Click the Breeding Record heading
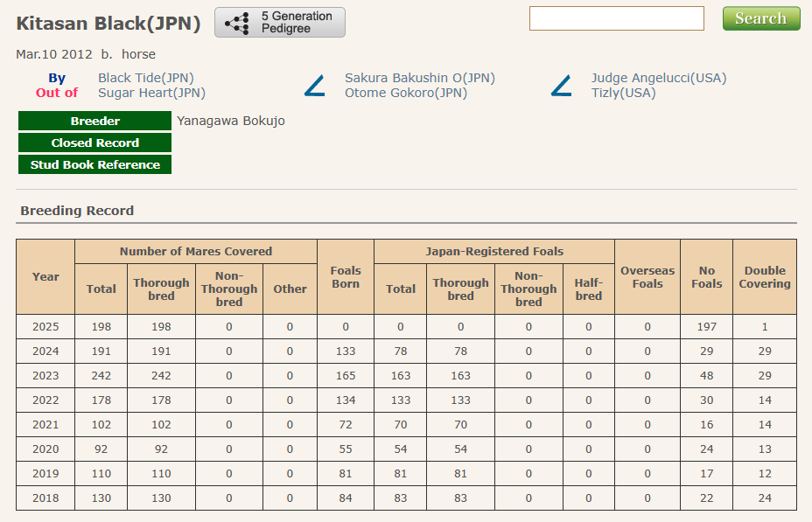This screenshot has height=522, width=812. 77,211
